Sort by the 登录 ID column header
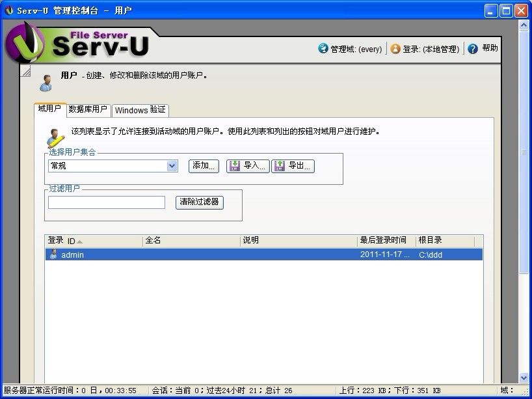Viewport: 532px width, 399px height. [x=94, y=241]
